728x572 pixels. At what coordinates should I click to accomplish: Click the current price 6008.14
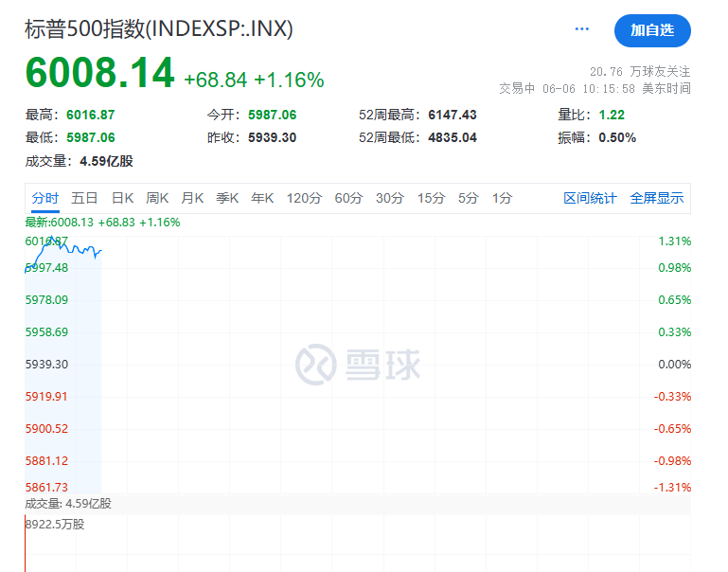(99, 73)
